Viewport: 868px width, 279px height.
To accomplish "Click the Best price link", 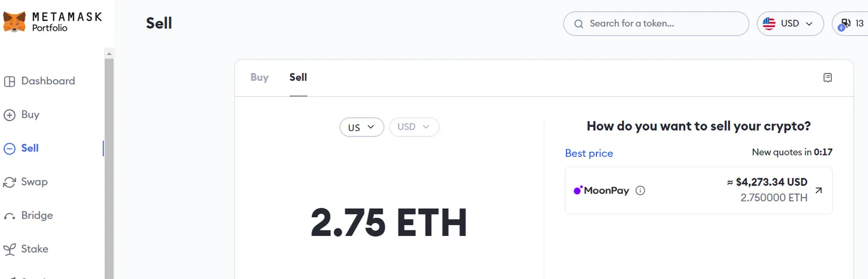I will (589, 153).
